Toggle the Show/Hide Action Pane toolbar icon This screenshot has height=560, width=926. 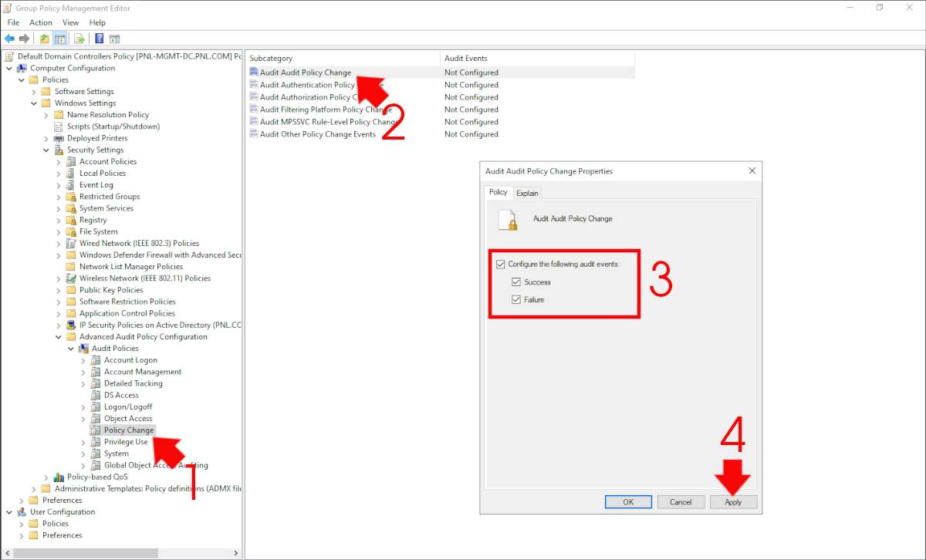click(x=114, y=39)
